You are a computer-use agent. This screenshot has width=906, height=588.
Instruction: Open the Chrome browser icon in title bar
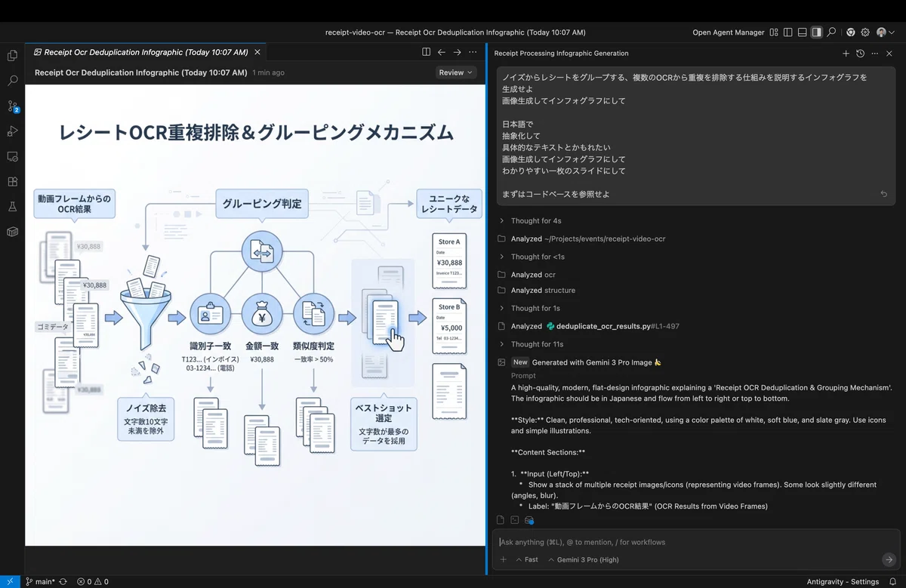click(x=851, y=32)
